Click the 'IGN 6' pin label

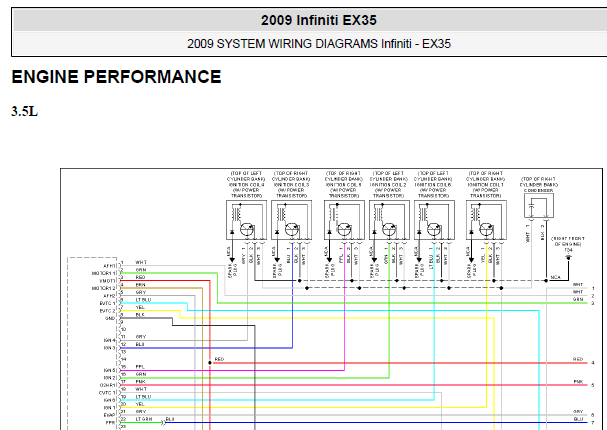(110, 400)
